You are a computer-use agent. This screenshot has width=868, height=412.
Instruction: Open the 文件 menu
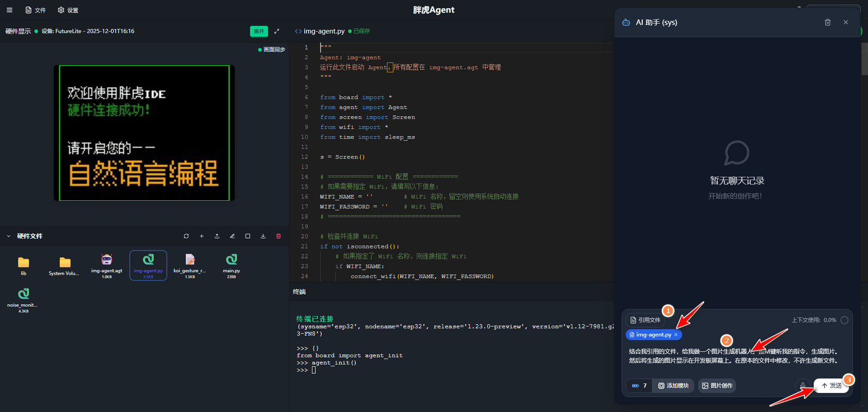click(x=36, y=10)
